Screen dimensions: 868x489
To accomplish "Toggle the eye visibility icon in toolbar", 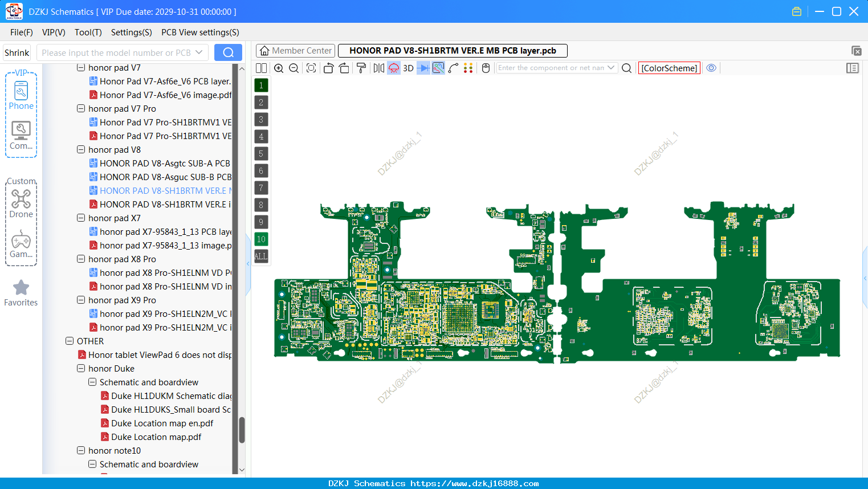I will click(x=711, y=68).
